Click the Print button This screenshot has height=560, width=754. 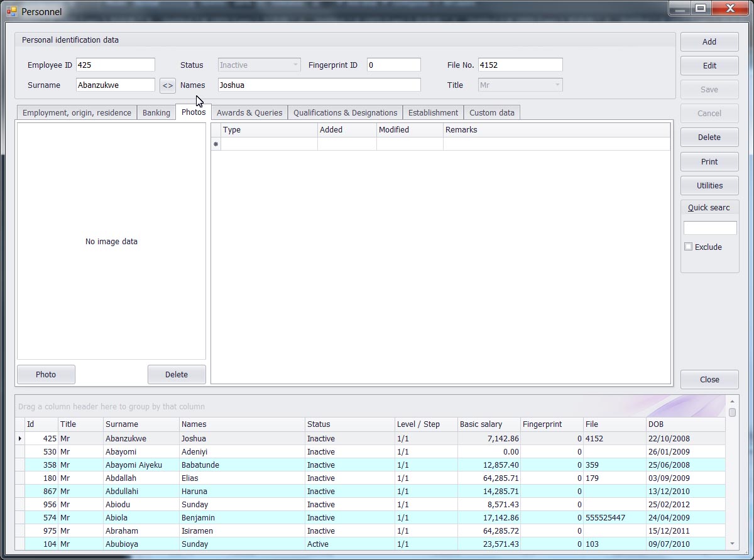709,162
